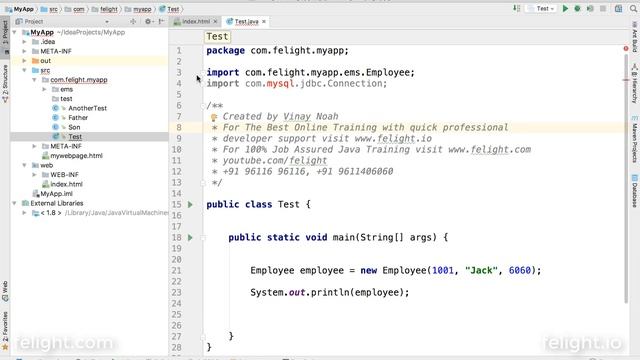
Task: Open Search Everywhere magnifier icon
Action: 633,9
